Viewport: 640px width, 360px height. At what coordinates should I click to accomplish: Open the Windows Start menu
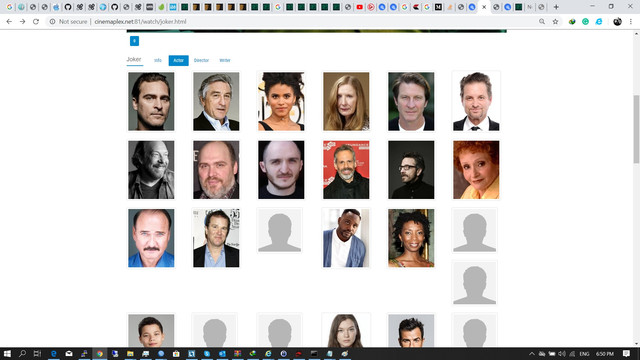tap(7, 353)
